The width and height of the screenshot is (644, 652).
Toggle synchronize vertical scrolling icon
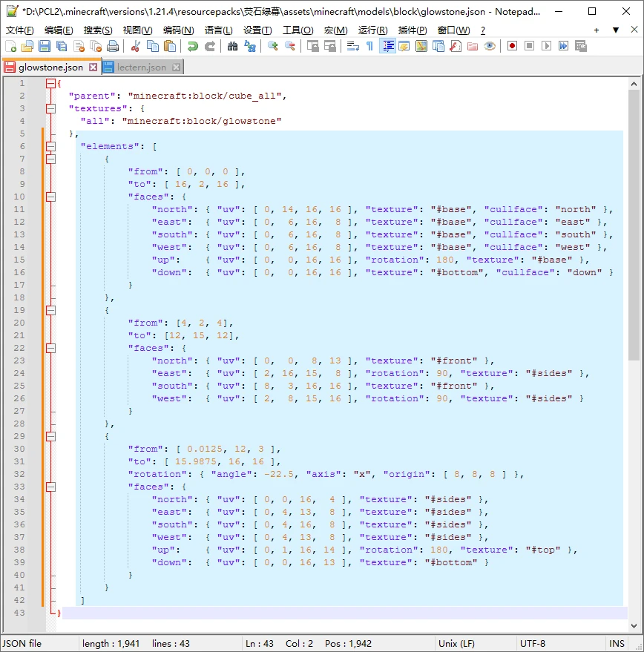[312, 46]
